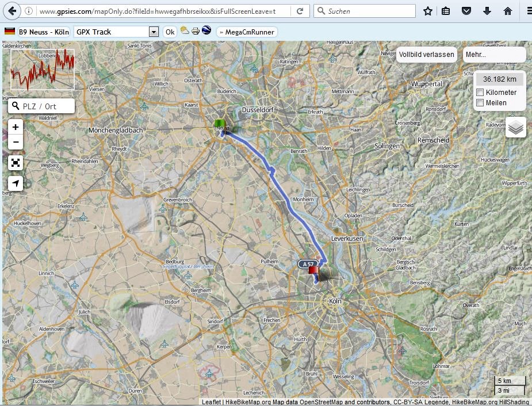Click the PLZ / Ort search field
This screenshot has height=406, width=532.
click(x=46, y=106)
